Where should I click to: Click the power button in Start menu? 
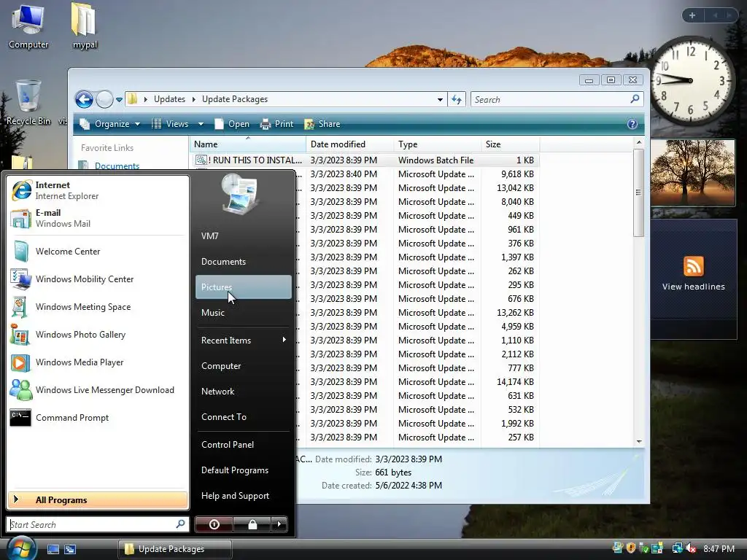[x=214, y=524]
